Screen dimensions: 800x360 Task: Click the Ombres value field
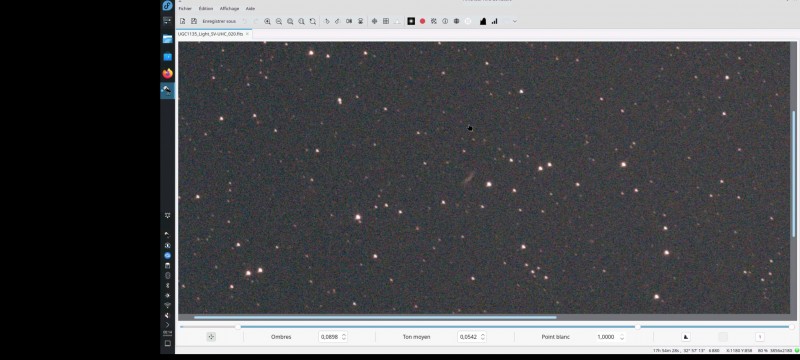(x=330, y=337)
